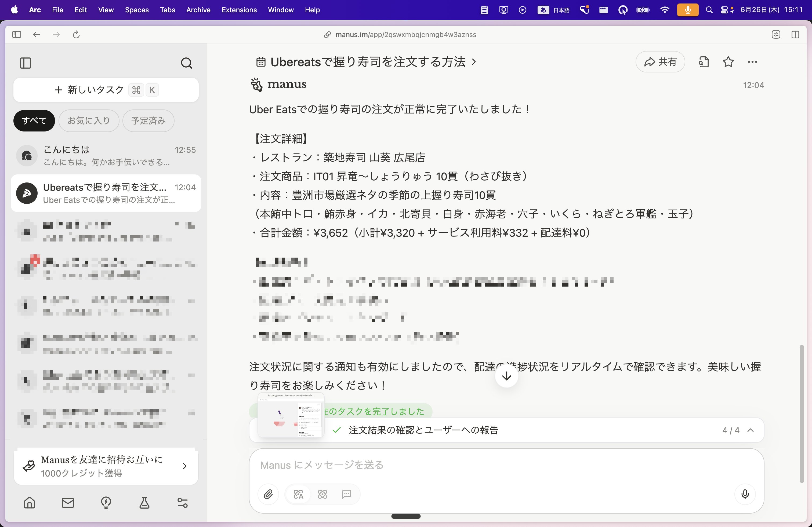Click the star favorite icon
Viewport: 812px width, 527px height.
728,62
